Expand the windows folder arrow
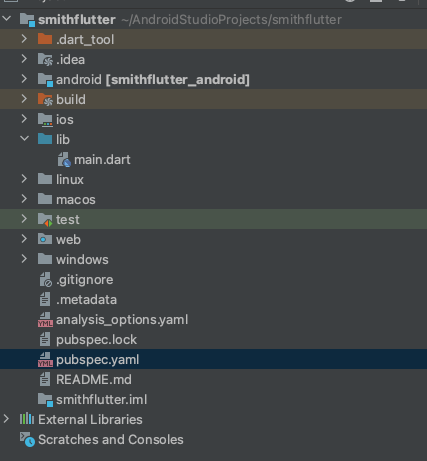Viewport: 427px width, 461px height. coord(24,259)
